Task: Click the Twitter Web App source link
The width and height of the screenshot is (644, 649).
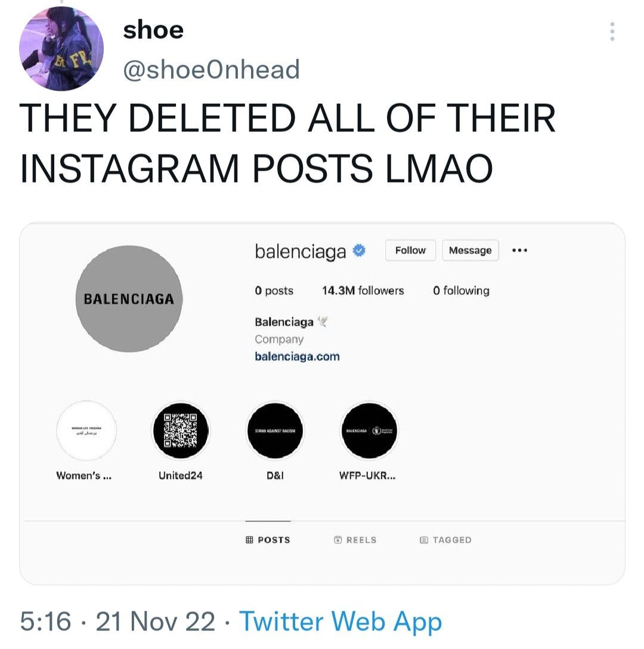Action: (340, 622)
